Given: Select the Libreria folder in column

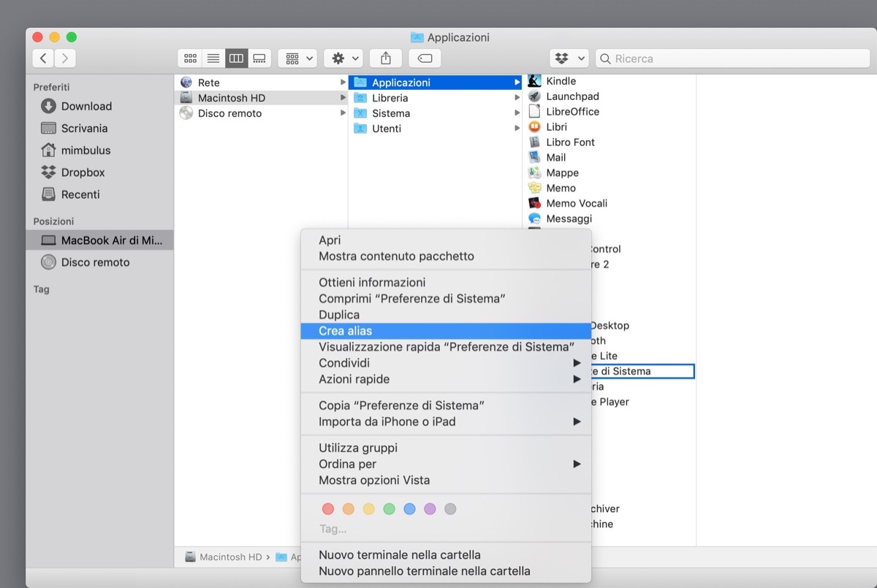Looking at the screenshot, I should point(390,98).
